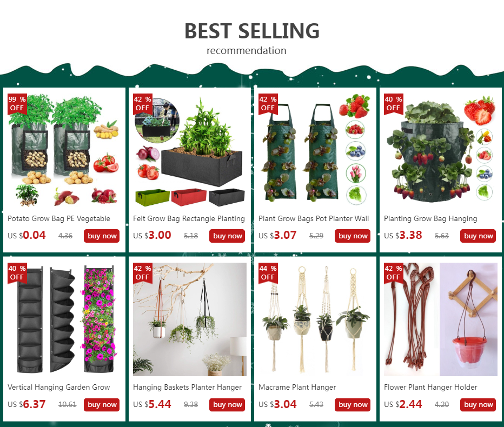
Task: Click buy now for Planting Grow Bag Hanging
Action: tap(478, 236)
